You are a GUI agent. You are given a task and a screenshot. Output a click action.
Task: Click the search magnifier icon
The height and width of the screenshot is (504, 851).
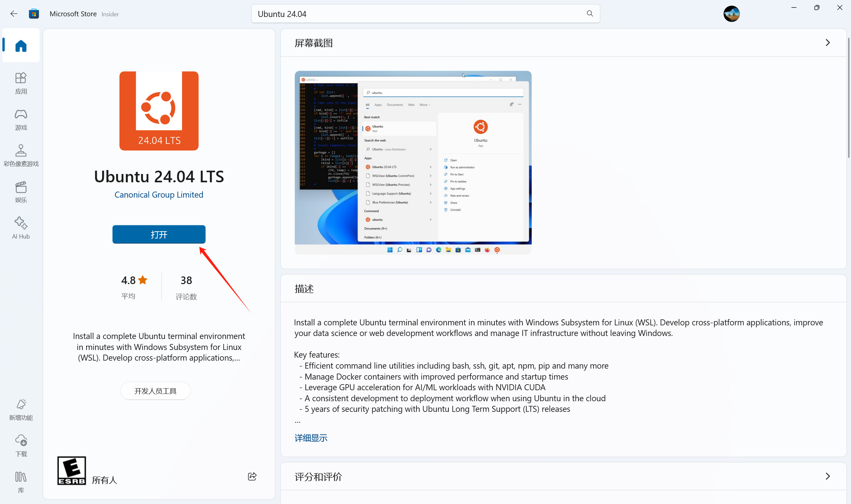point(590,14)
